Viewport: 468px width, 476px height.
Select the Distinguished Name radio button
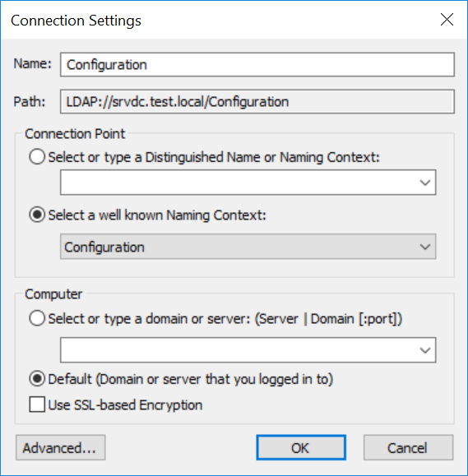(37, 157)
